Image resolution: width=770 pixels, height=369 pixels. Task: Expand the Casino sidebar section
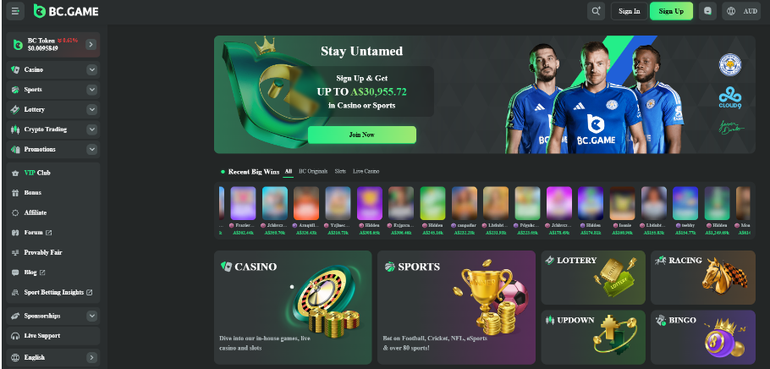[x=92, y=70]
